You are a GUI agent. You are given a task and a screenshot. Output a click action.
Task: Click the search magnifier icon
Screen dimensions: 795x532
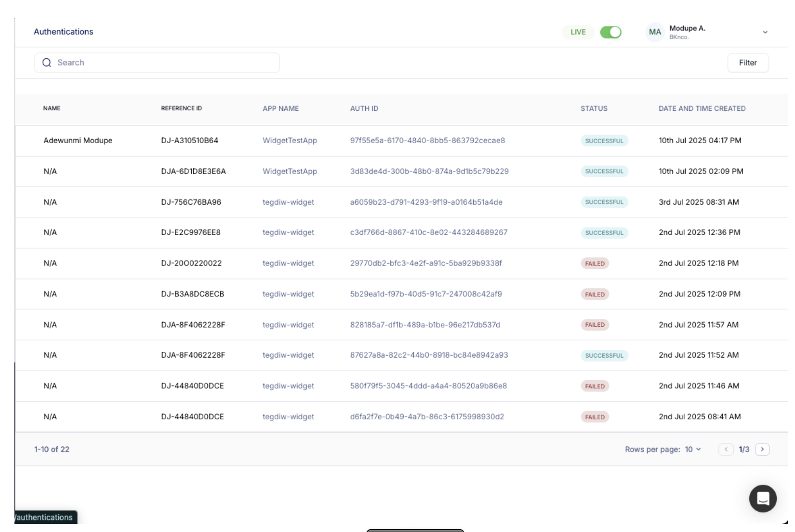tap(47, 63)
